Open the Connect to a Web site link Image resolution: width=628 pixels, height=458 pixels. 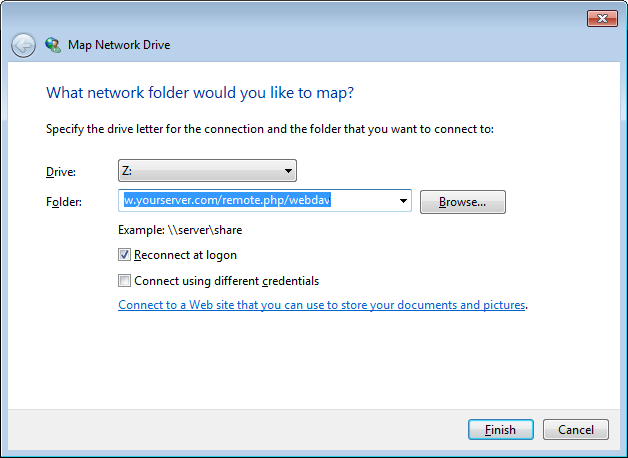pos(321,305)
